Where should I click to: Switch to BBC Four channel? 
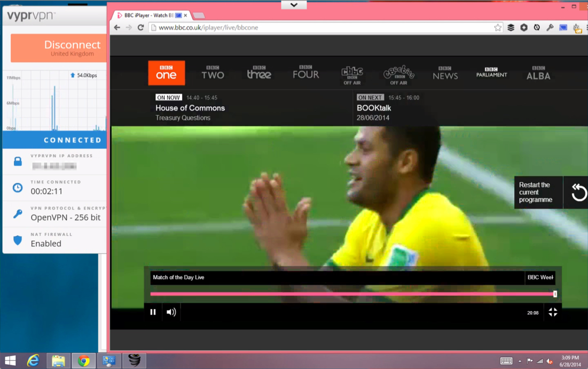pyautogui.click(x=306, y=72)
